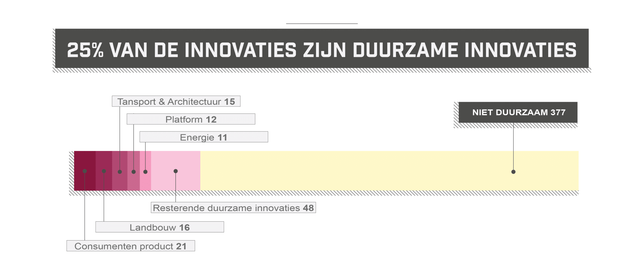Click the 25% innovaties title banner
This screenshot has width=644, height=266.
pos(322,48)
